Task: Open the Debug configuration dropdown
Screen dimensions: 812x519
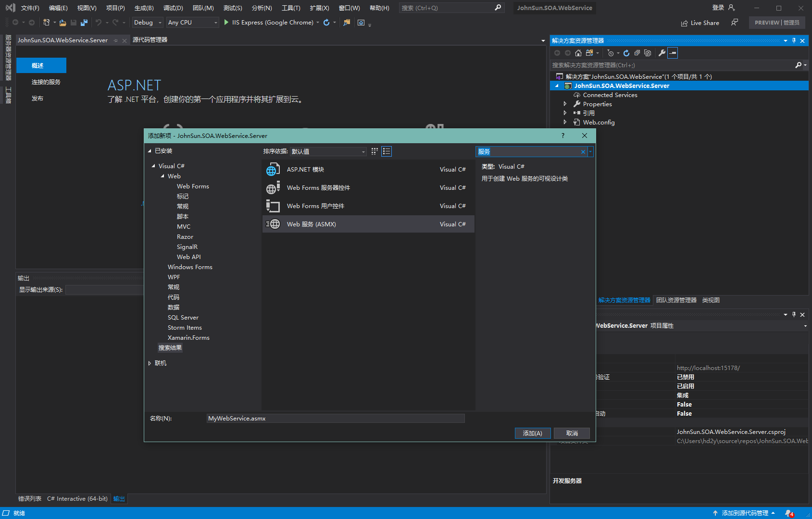Action: click(x=148, y=23)
